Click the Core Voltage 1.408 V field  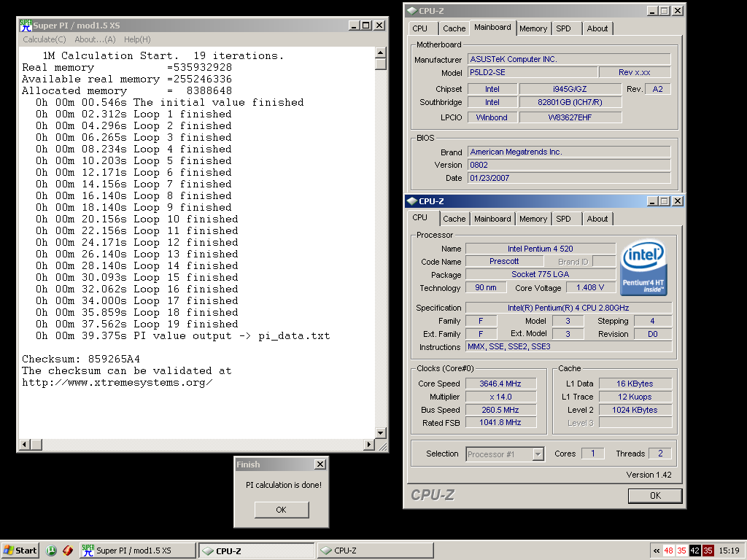[589, 287]
